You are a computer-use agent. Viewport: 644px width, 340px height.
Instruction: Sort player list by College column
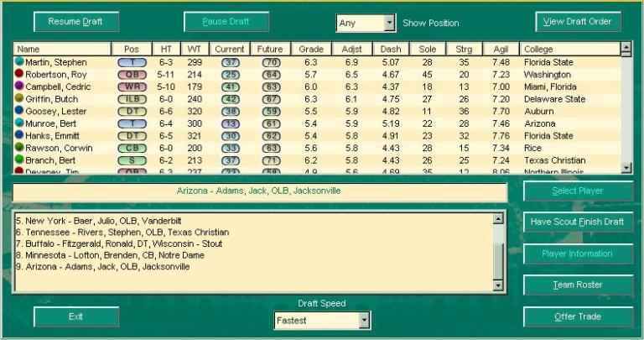coord(569,50)
